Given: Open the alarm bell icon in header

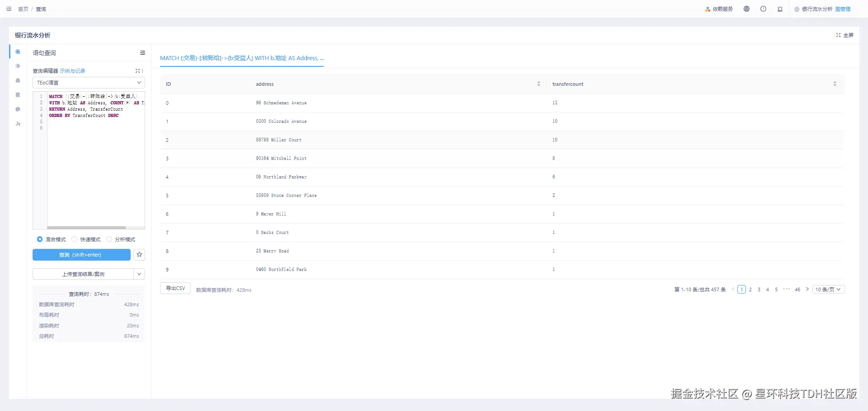Looking at the screenshot, I should (780, 9).
